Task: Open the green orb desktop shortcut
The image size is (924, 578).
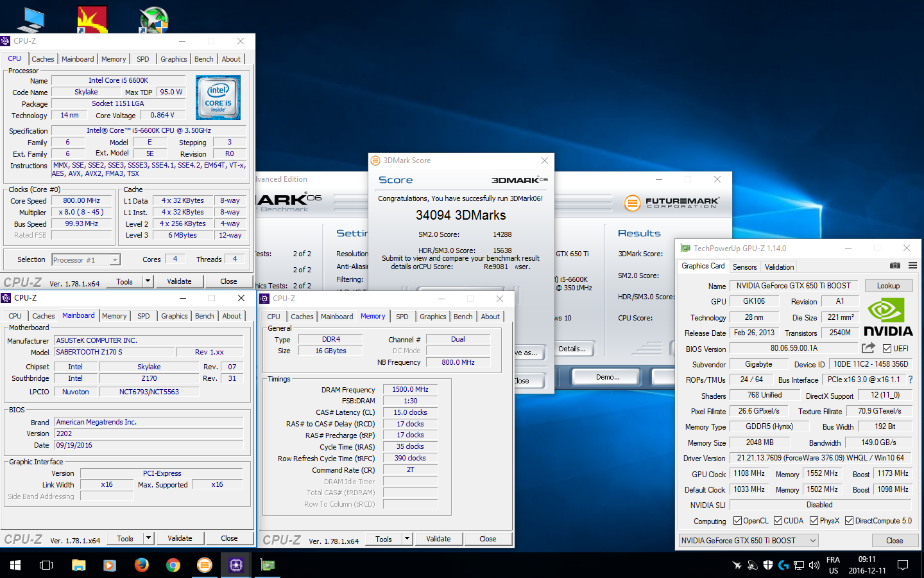Action: pyautogui.click(x=154, y=19)
